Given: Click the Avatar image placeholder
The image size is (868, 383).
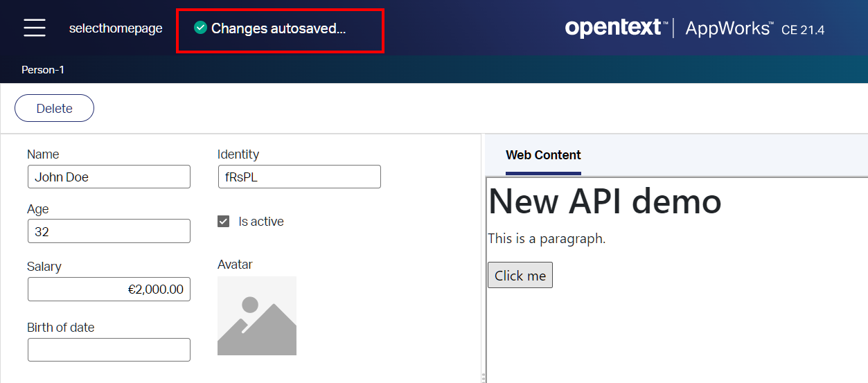Looking at the screenshot, I should click(x=257, y=316).
